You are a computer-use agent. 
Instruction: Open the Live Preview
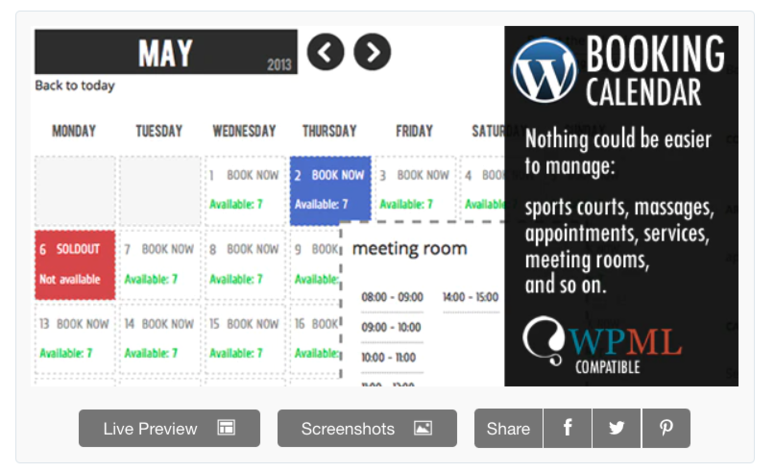point(169,428)
